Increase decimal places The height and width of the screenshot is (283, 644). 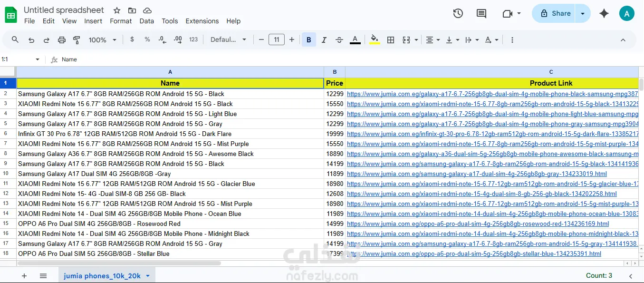point(178,39)
